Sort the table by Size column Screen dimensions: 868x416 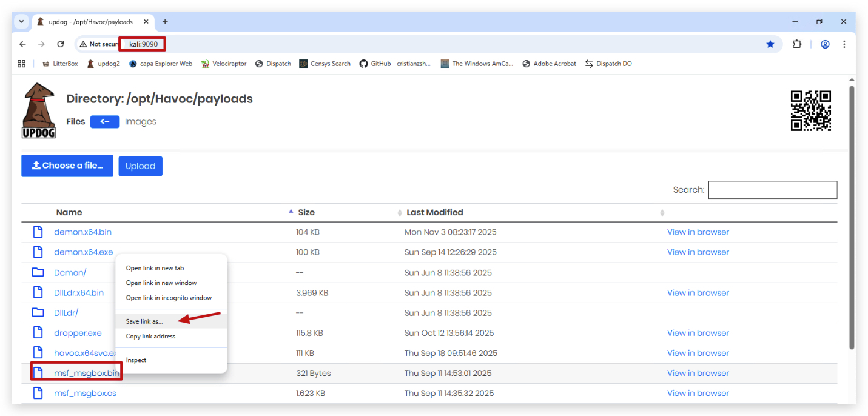point(306,212)
